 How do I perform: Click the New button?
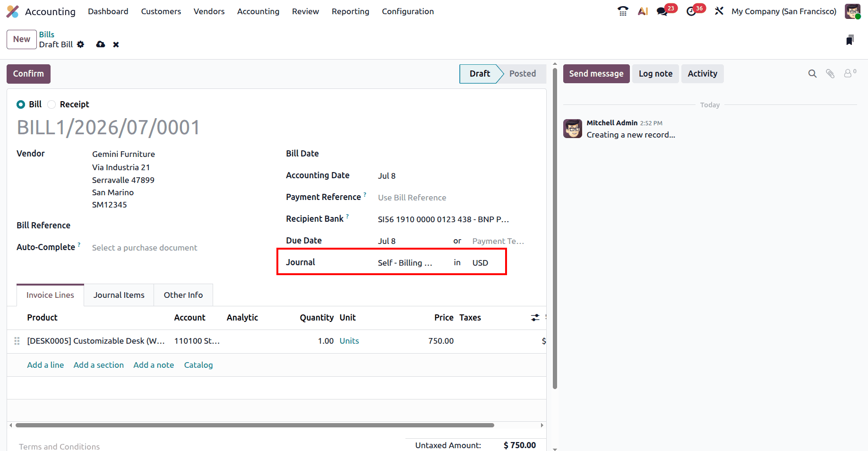[22, 39]
